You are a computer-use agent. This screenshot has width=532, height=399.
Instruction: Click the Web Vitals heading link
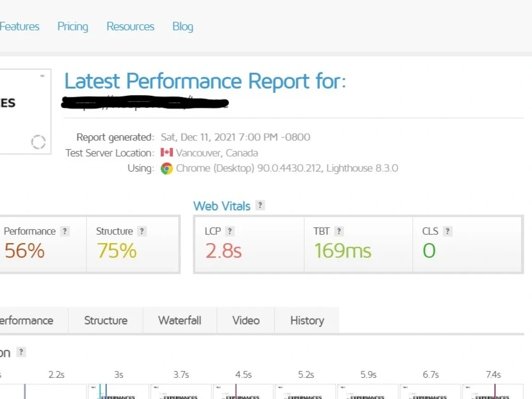point(221,206)
